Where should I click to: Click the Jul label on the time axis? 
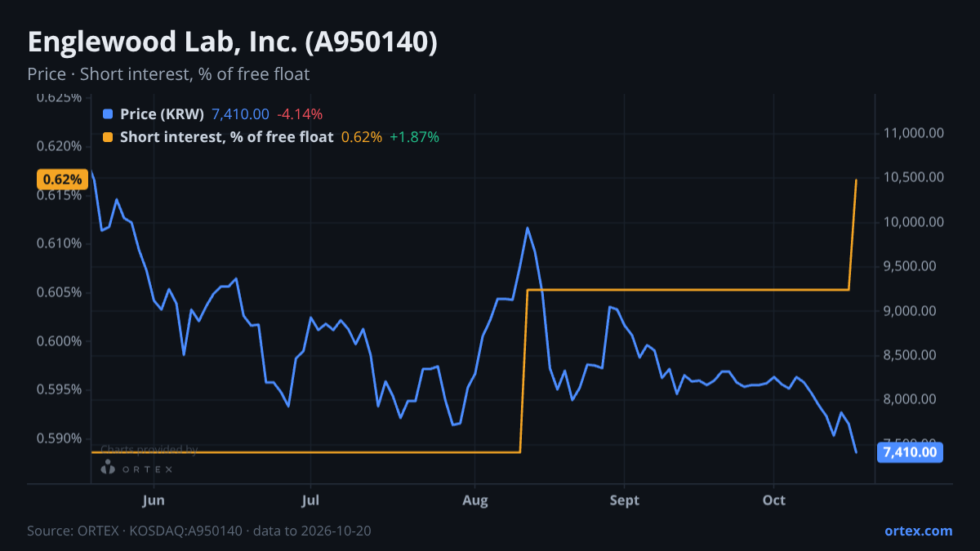click(x=310, y=500)
